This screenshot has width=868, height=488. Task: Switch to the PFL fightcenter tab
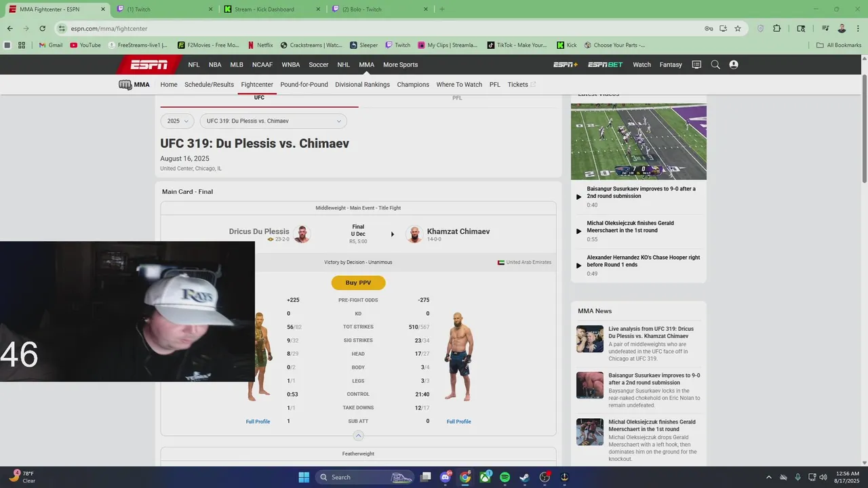[x=457, y=98]
